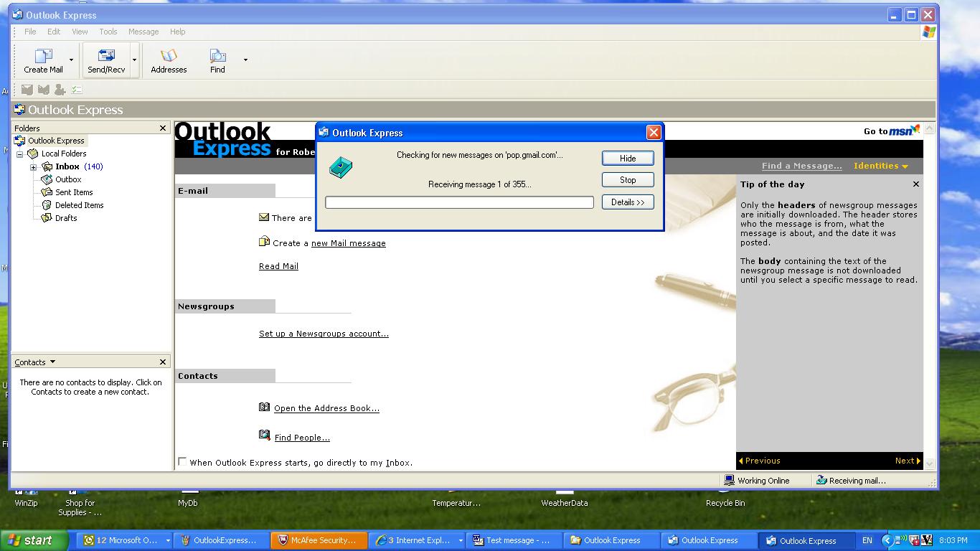Open the Deleted Items folder
Viewport: 980px width, 551px height.
tap(79, 205)
